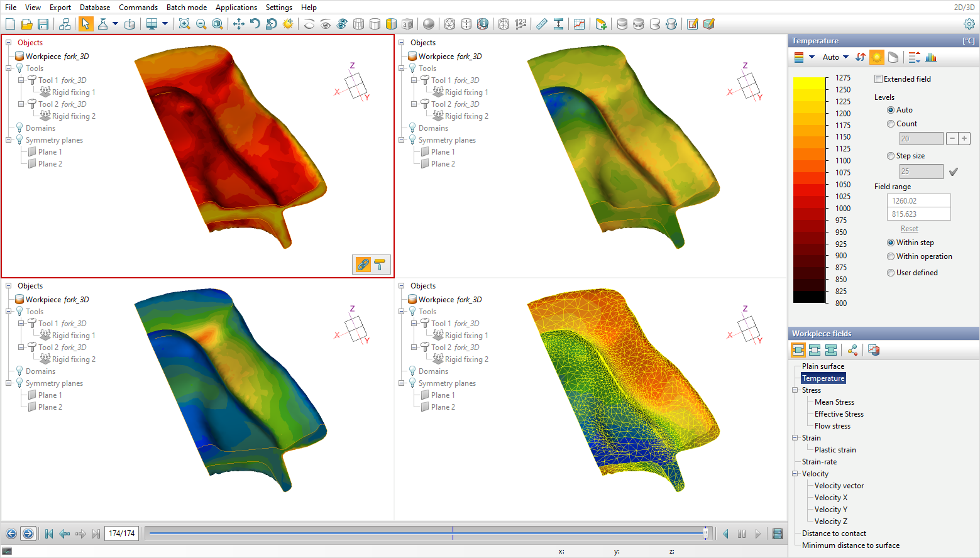Enable the Extended field checkbox
The height and width of the screenshot is (558, 980).
[x=879, y=79]
